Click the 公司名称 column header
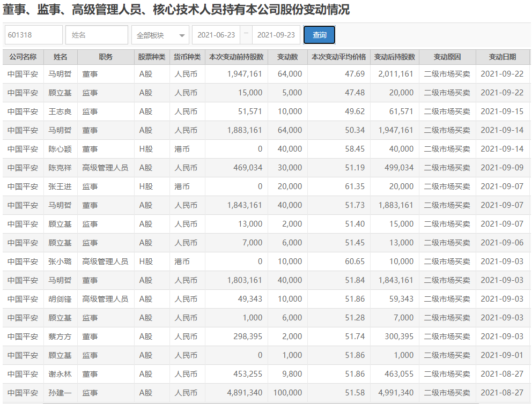 23,57
